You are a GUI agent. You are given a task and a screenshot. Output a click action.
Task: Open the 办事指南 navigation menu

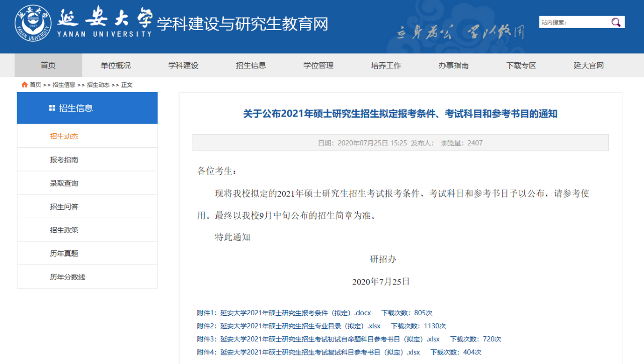click(453, 65)
